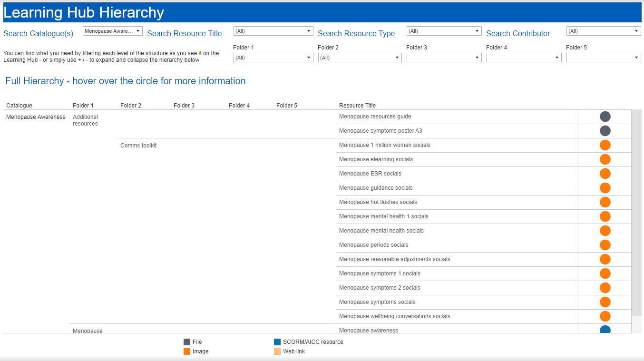
Task: Click the Image icon beside Menopause wellbeing conversations socials
Action: click(604, 316)
